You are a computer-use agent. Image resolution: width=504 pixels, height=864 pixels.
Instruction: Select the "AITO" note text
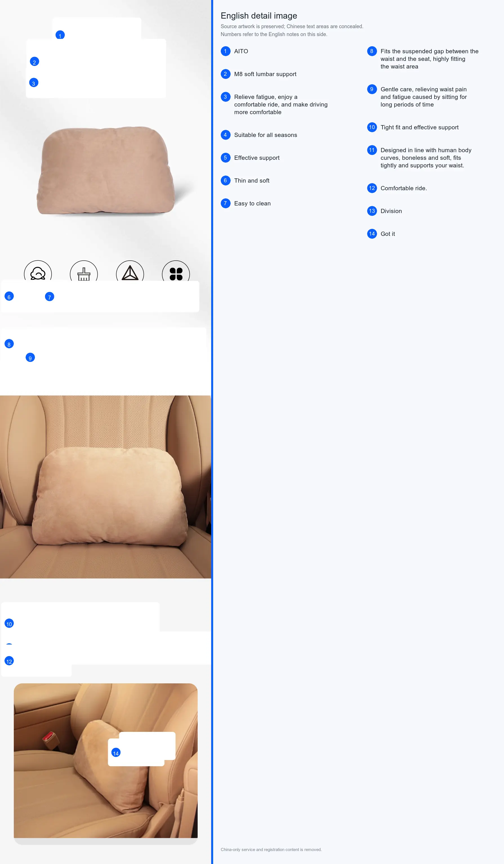coord(241,51)
